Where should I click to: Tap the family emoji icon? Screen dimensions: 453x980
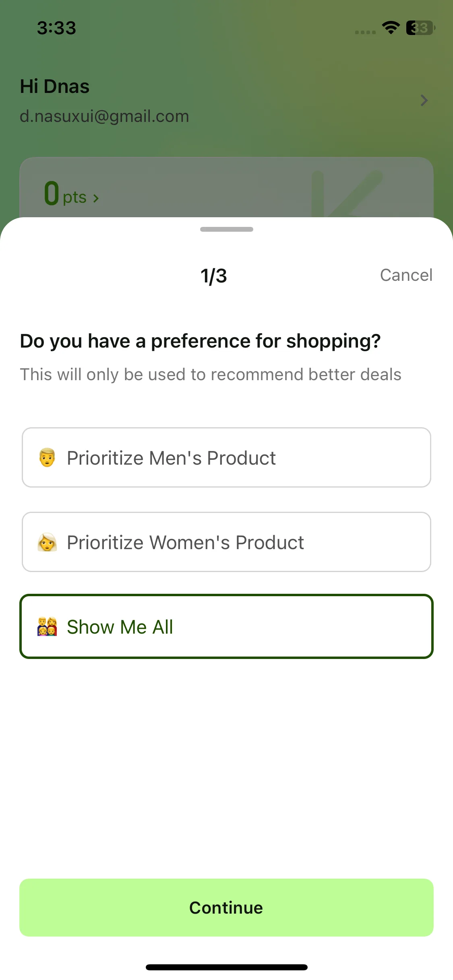[x=47, y=627]
